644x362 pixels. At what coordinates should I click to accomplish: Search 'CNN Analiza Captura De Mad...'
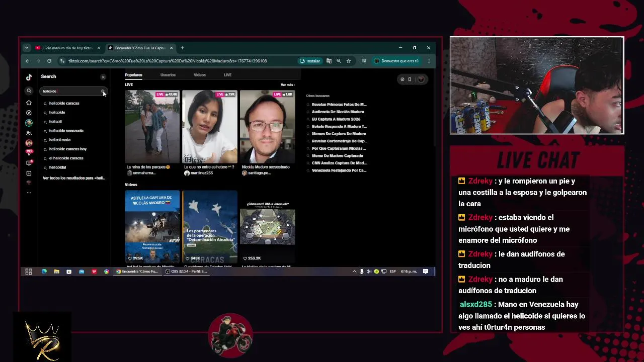[x=339, y=163]
